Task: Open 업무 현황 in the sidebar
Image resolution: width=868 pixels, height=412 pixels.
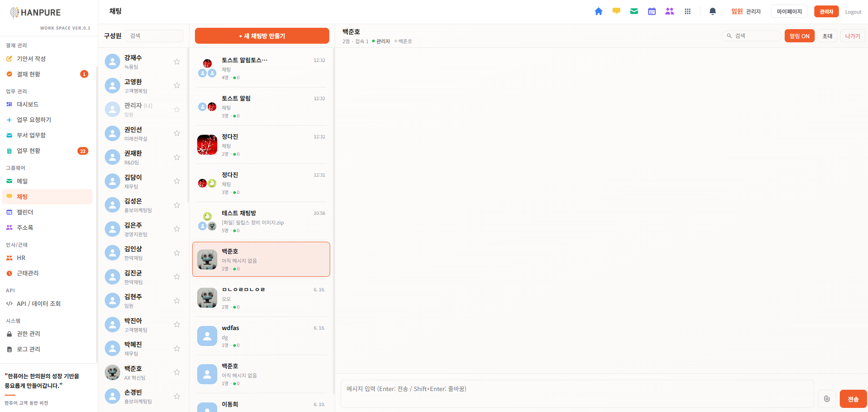Action: [47, 151]
